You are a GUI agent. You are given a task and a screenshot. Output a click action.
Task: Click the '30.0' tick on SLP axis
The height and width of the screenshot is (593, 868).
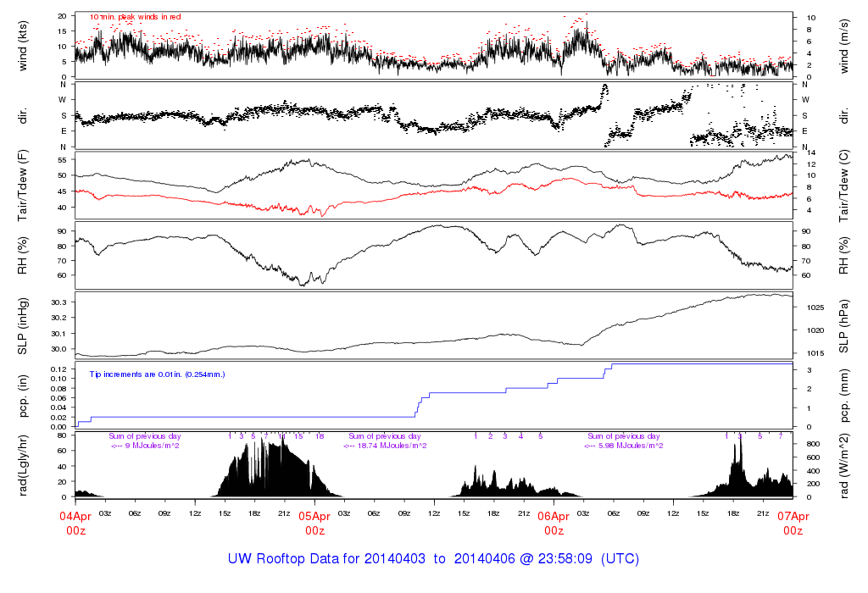coord(59,349)
